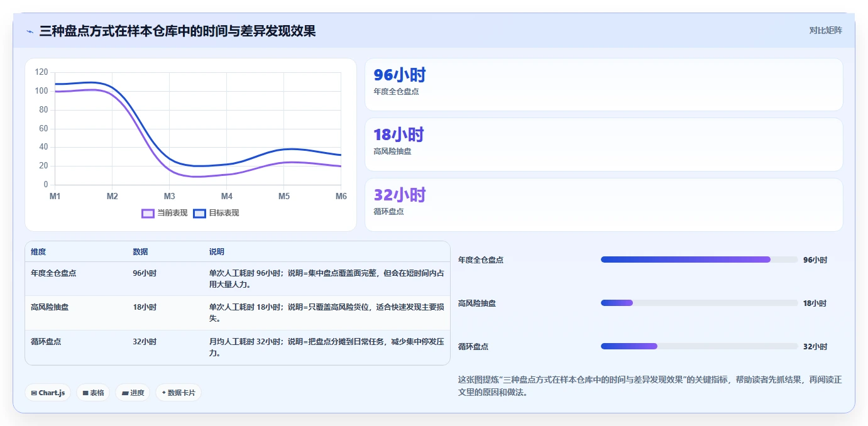Select the title 三种盘点方式在样本仓库中的时间与差异发现效果
The height and width of the screenshot is (426, 868).
tap(177, 30)
